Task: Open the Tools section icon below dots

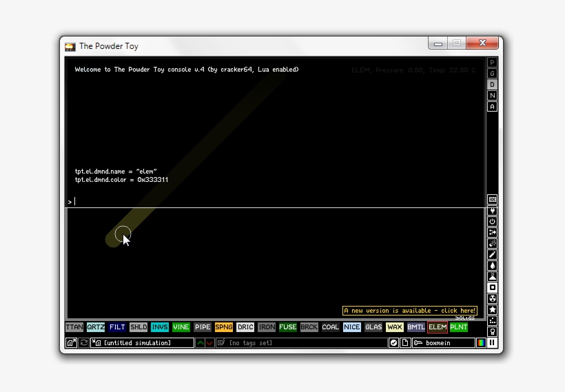Action: 492,331
